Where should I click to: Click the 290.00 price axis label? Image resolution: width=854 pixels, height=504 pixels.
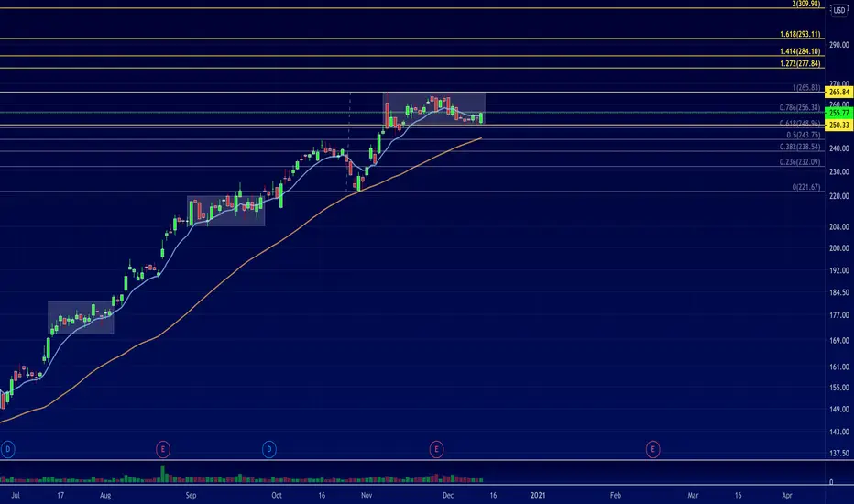tap(838, 45)
